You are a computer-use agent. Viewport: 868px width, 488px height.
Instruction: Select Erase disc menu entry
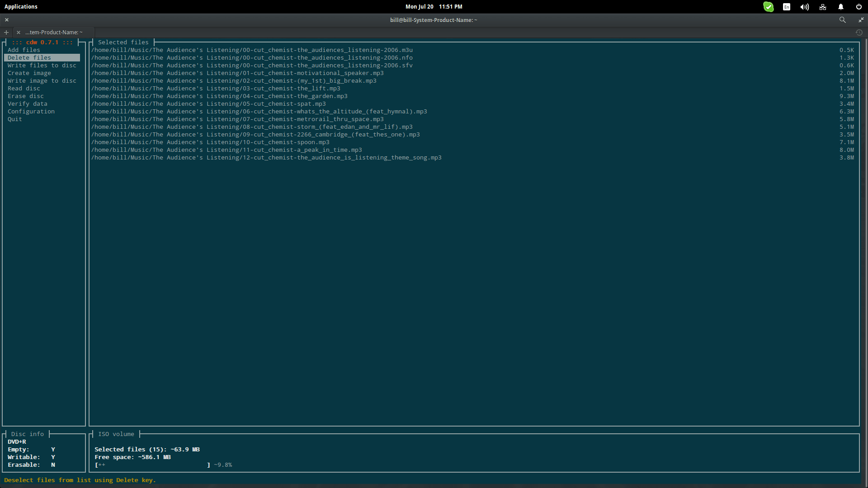[x=25, y=96]
